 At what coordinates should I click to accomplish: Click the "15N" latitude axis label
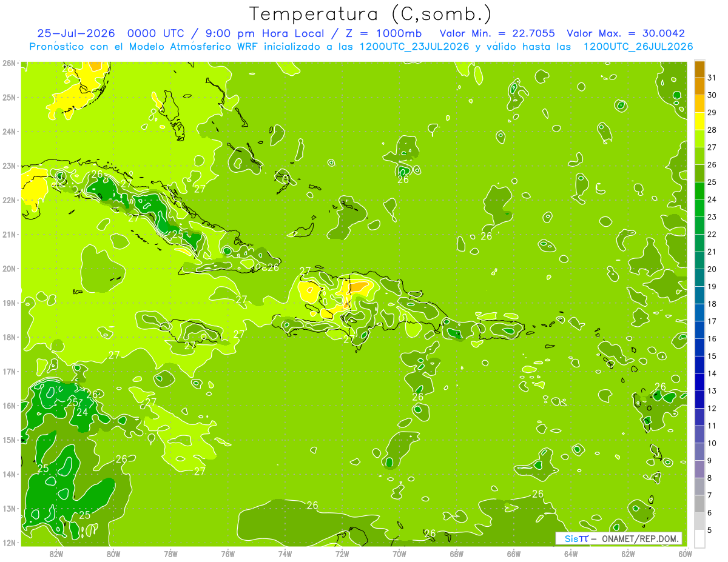pos(8,440)
